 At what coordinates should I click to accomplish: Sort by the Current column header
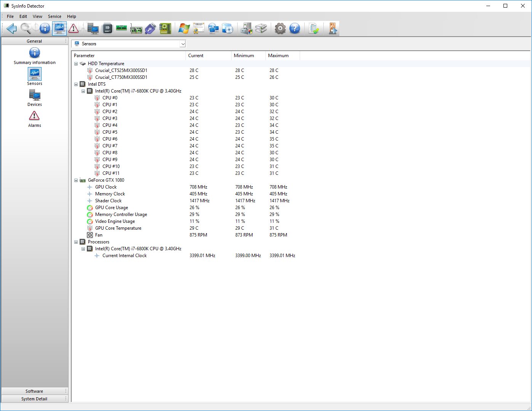click(x=209, y=56)
